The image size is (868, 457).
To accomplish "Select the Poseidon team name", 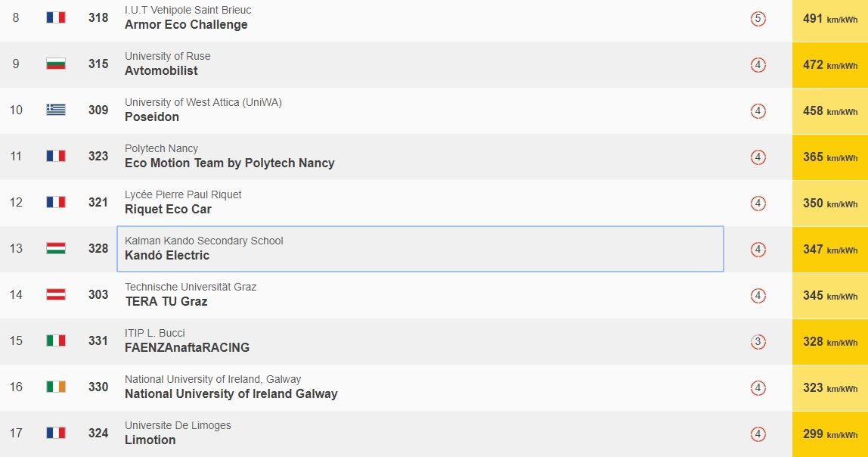I will click(x=152, y=117).
